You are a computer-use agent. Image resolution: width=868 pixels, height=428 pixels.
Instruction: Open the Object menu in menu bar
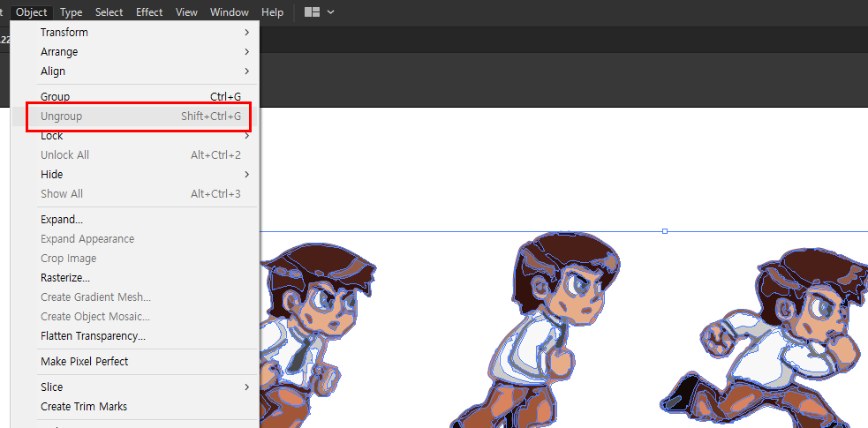click(32, 12)
